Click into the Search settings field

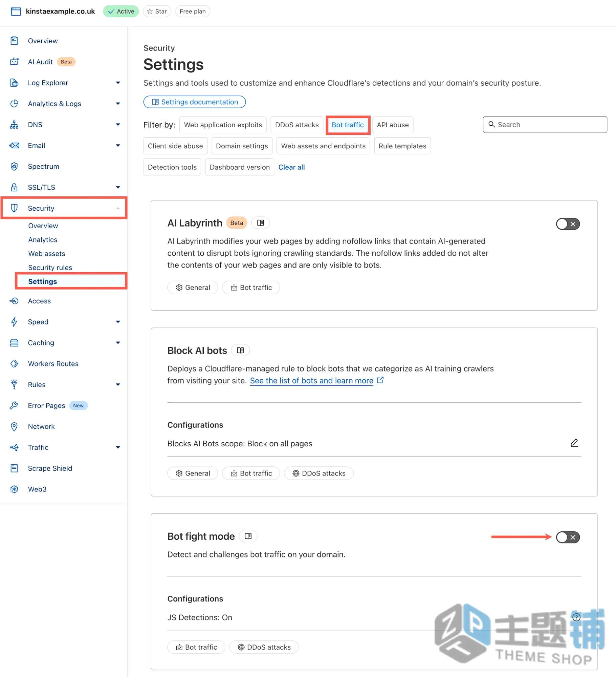coord(545,125)
